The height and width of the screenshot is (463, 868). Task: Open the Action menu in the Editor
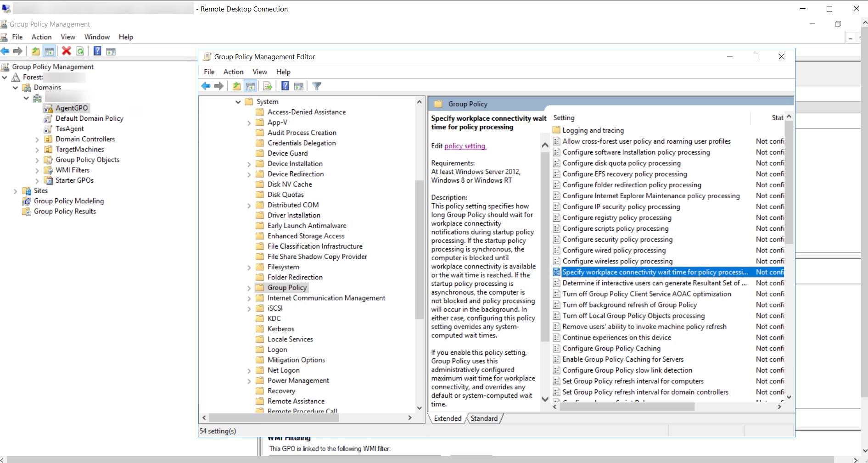tap(233, 72)
